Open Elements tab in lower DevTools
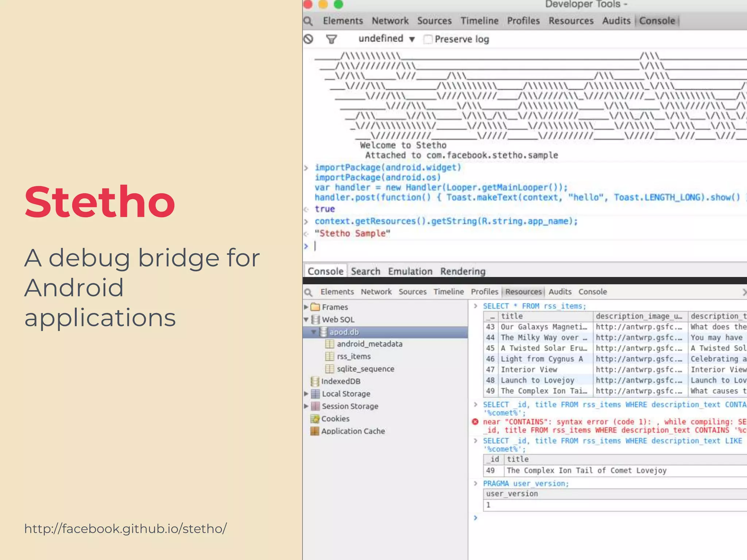747x560 pixels. [x=337, y=292]
